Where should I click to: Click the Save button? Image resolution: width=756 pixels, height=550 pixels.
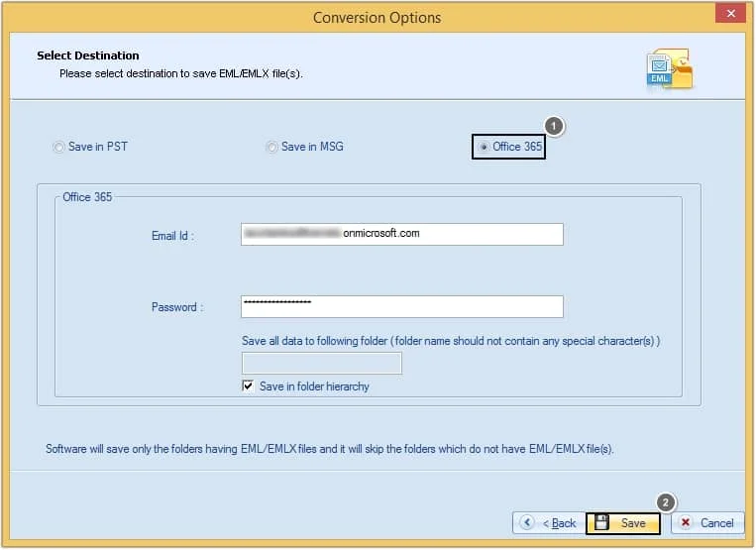pos(623,523)
